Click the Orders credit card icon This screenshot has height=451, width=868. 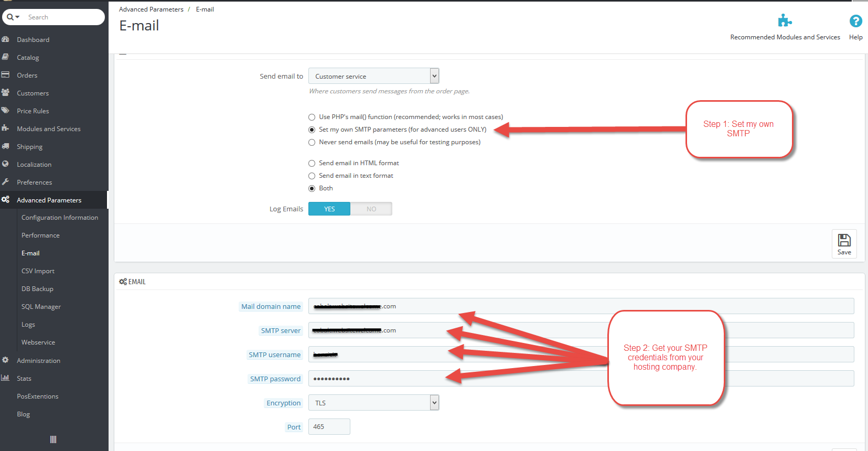tap(5, 75)
